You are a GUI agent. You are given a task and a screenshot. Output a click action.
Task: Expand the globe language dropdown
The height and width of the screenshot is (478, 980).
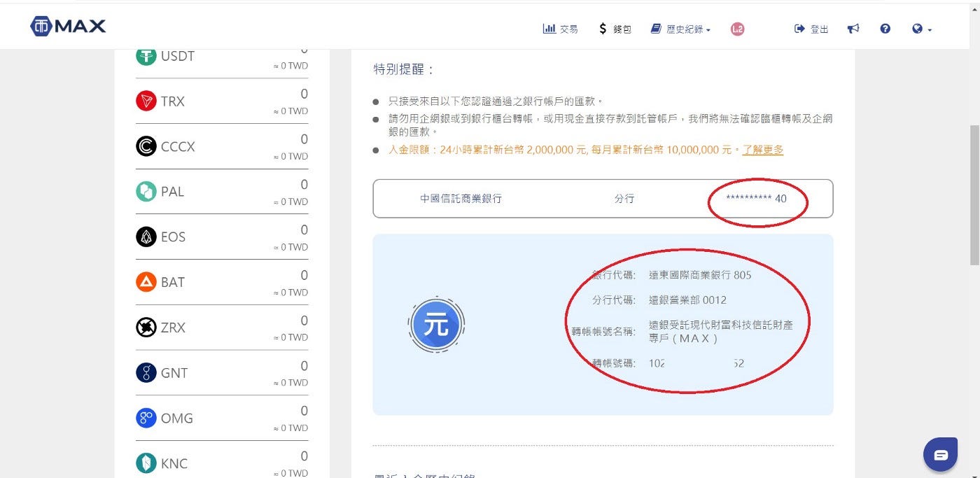pos(922,29)
